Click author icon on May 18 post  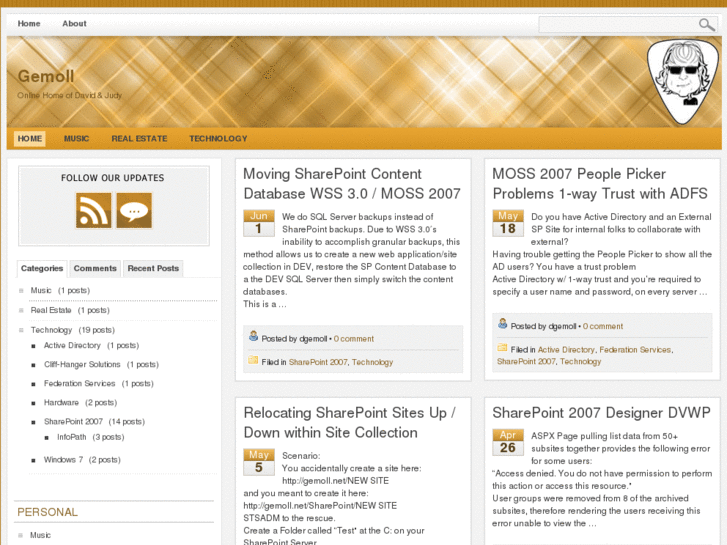coord(503,323)
